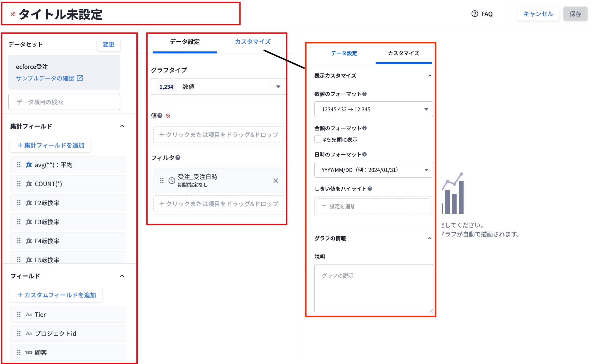Screen dimensions: 594x364
Task: Click ＋集計フィールドを追加 button
Action: pos(50,145)
